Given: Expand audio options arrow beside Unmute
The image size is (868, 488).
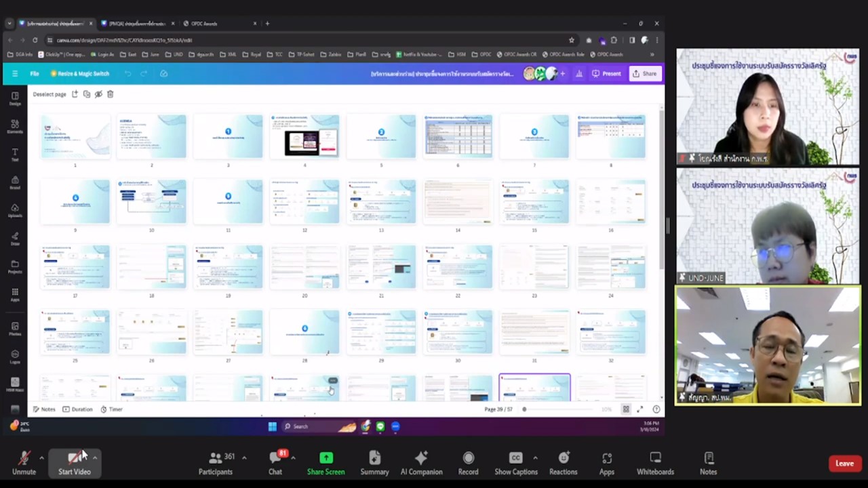Looking at the screenshot, I should coord(41,458).
